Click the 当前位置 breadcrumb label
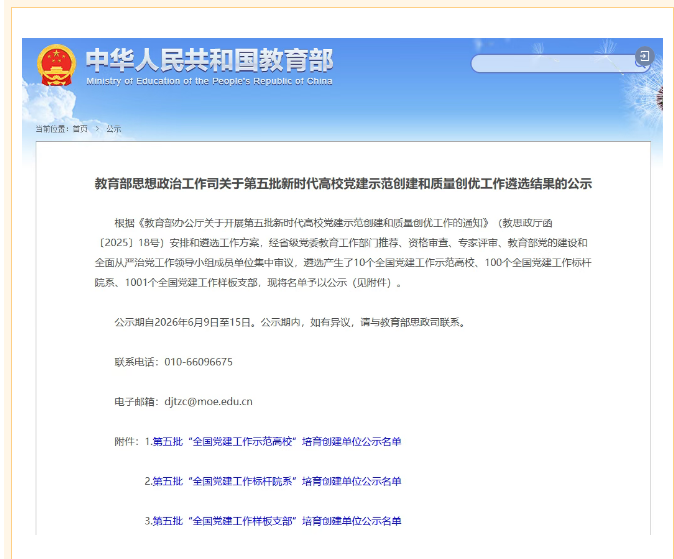Image resolution: width=674 pixels, height=559 pixels. tap(52, 129)
